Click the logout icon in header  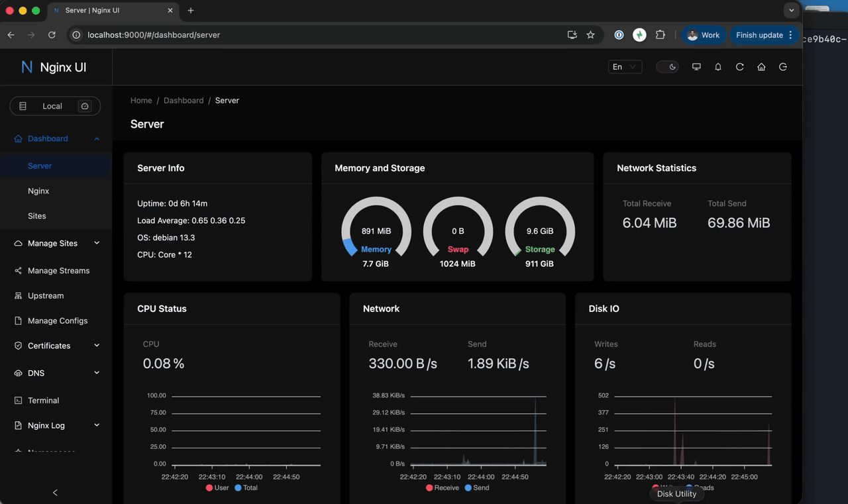tap(783, 67)
